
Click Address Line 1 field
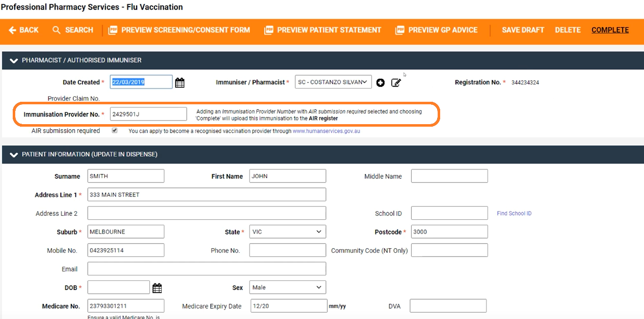(206, 194)
